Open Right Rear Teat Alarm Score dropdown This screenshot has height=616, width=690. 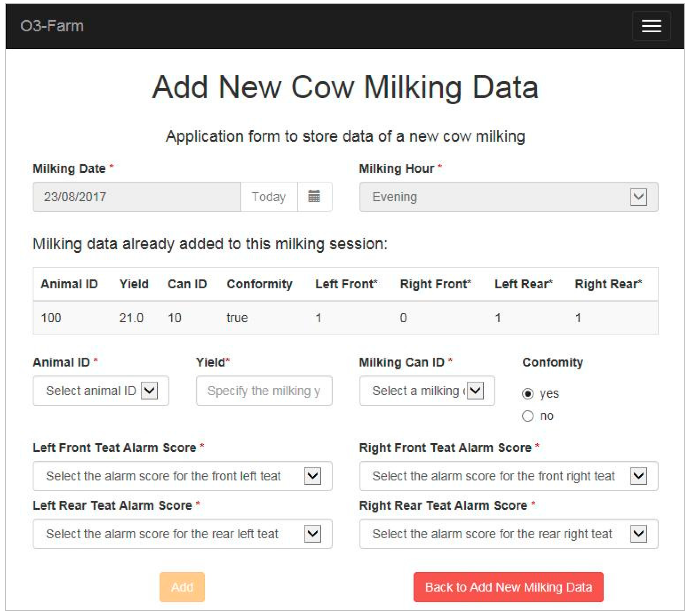pos(509,534)
